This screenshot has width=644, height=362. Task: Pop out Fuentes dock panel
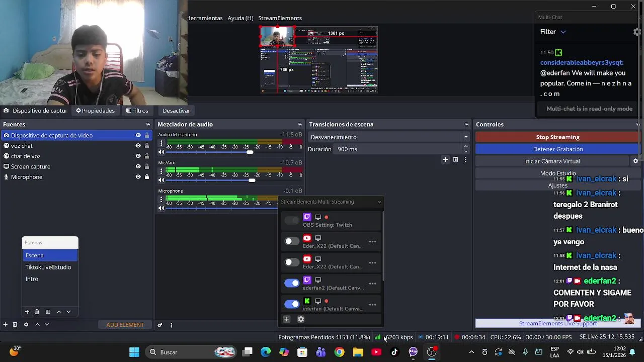point(148,124)
